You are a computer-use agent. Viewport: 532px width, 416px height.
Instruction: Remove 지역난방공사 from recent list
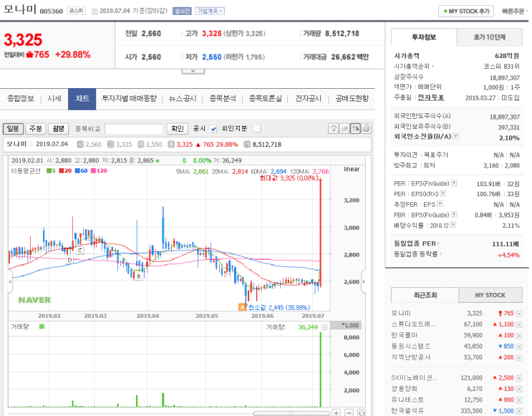519,357
